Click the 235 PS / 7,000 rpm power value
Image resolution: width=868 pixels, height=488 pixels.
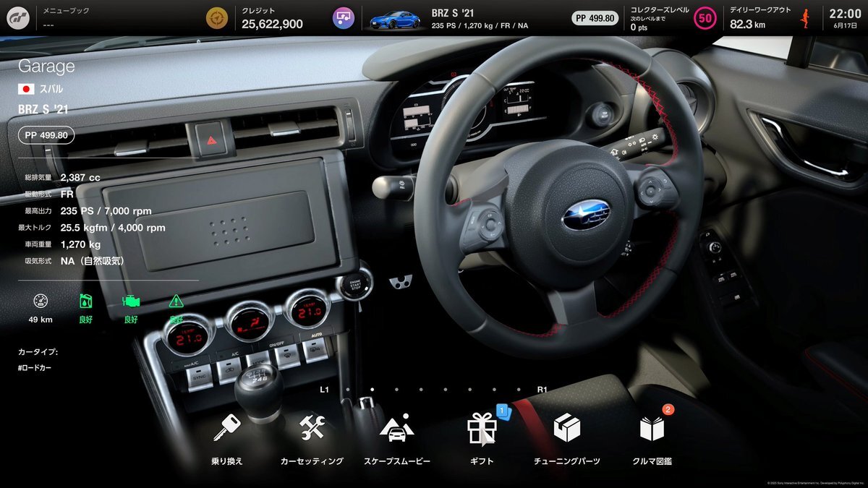(106, 211)
